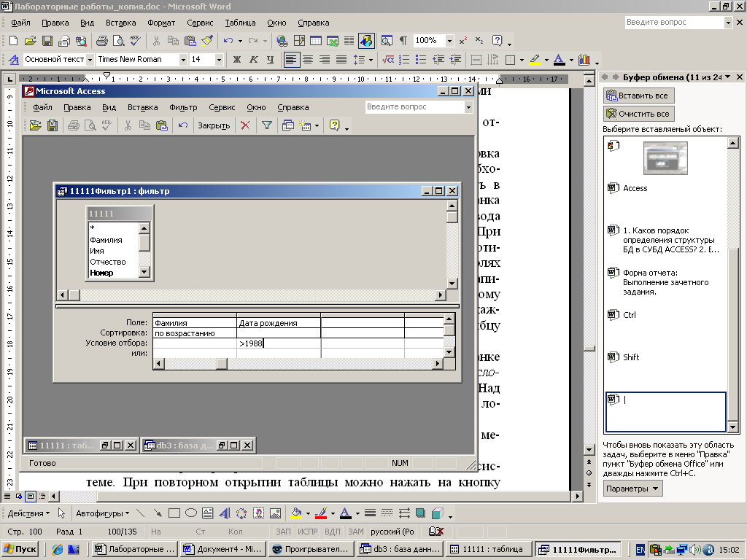
Task: Insert table icon in Word toolbar
Action: click(x=316, y=41)
